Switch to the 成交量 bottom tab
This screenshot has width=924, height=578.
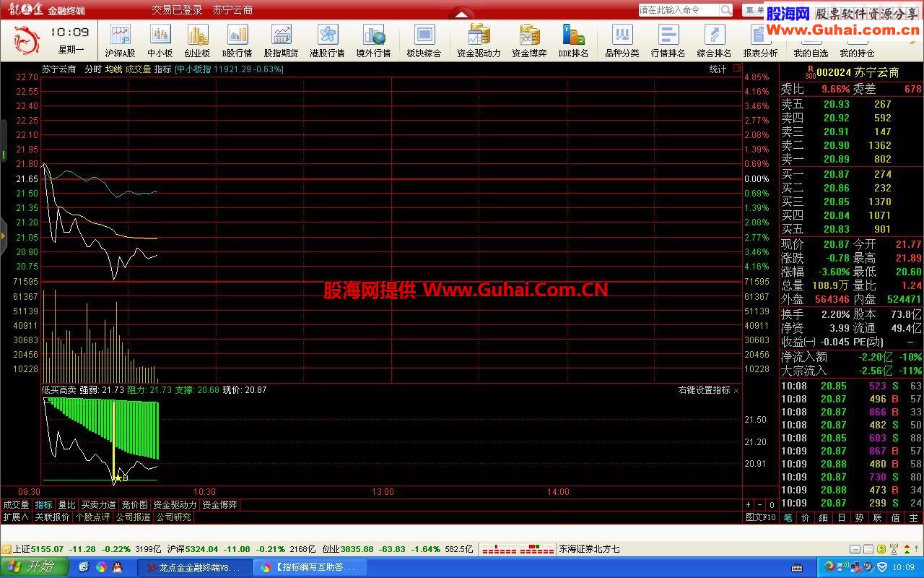tap(16, 505)
